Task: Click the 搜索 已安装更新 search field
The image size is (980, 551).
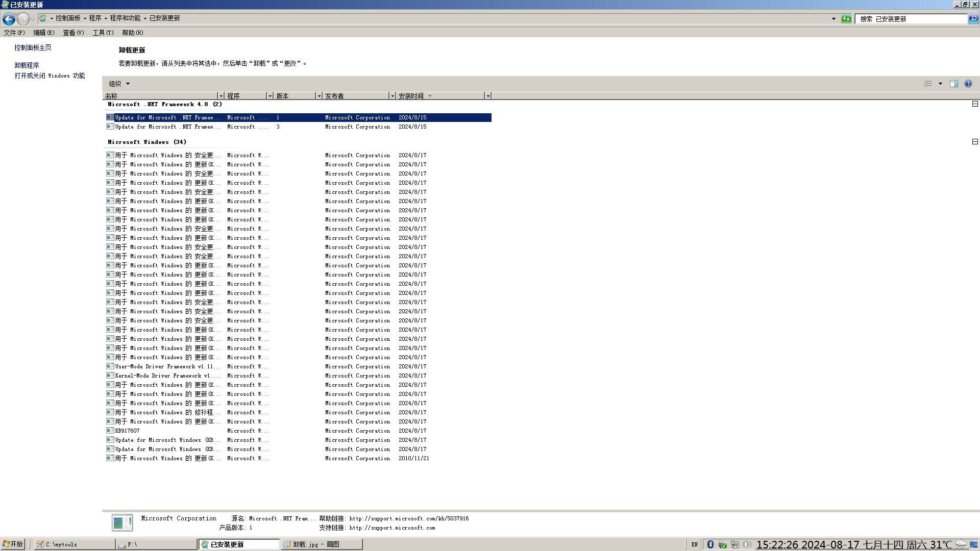Action: [x=912, y=19]
